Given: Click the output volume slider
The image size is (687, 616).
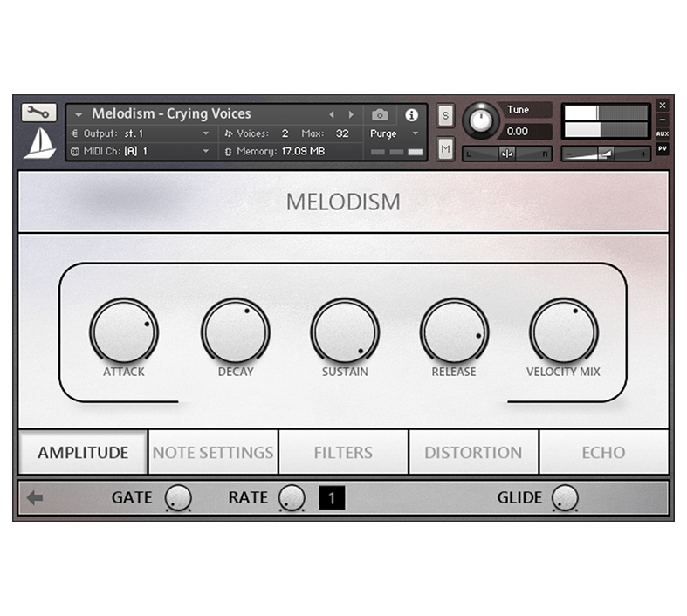Looking at the screenshot, I should (606, 154).
